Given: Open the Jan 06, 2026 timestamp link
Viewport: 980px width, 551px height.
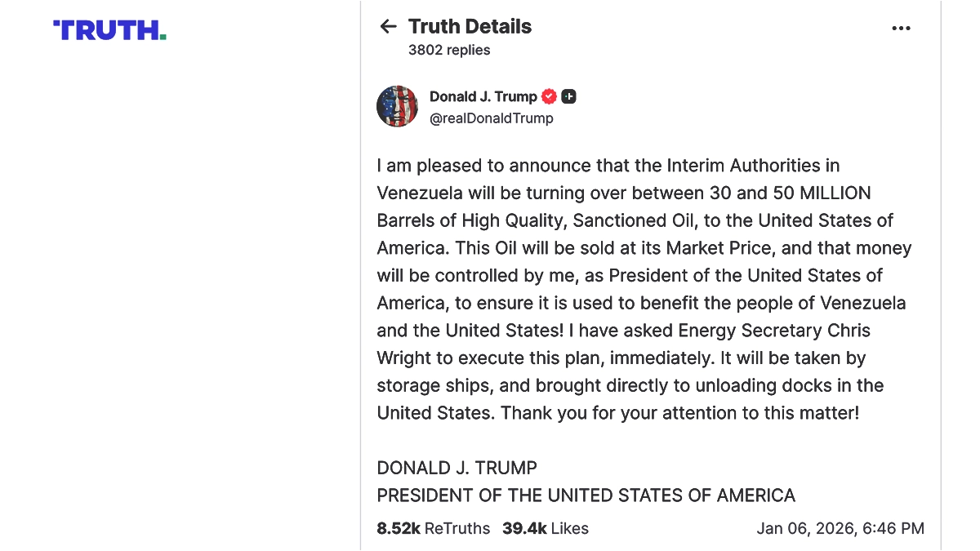Looking at the screenshot, I should (x=840, y=528).
